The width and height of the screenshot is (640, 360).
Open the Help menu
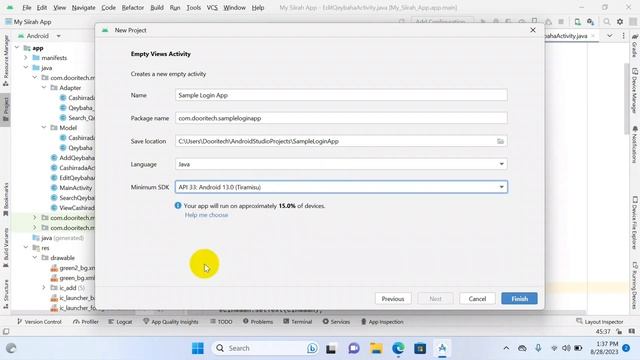pyautogui.click(x=258, y=8)
